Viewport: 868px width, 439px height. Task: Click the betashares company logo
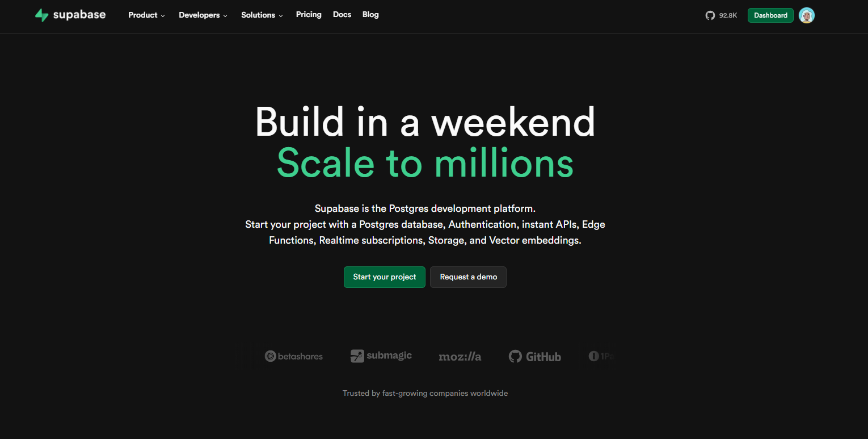(x=294, y=357)
